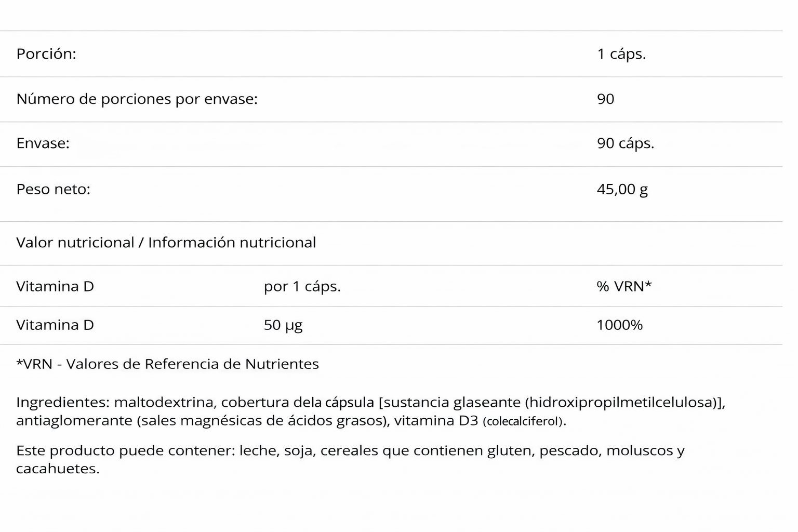Viewport: 798px width, 532px height.
Task: Click the VRN footnote about Valores de Referencia
Action: (167, 364)
